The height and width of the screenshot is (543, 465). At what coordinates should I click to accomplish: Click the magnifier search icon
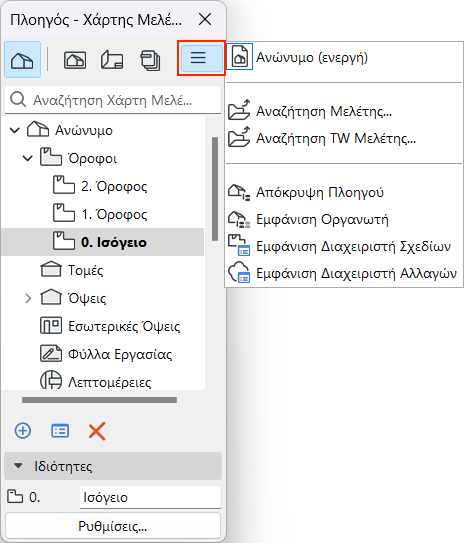[x=18, y=100]
